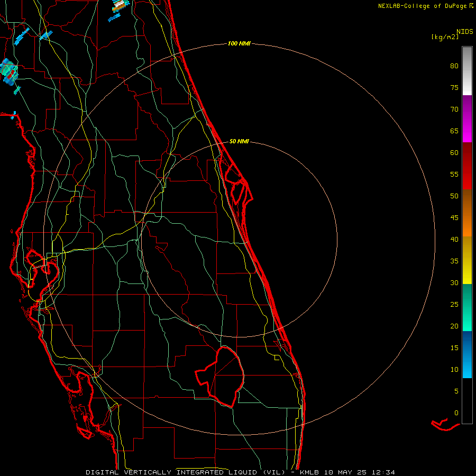The image size is (476, 476).
Task: Select the 65 scale value
Action: (x=454, y=131)
